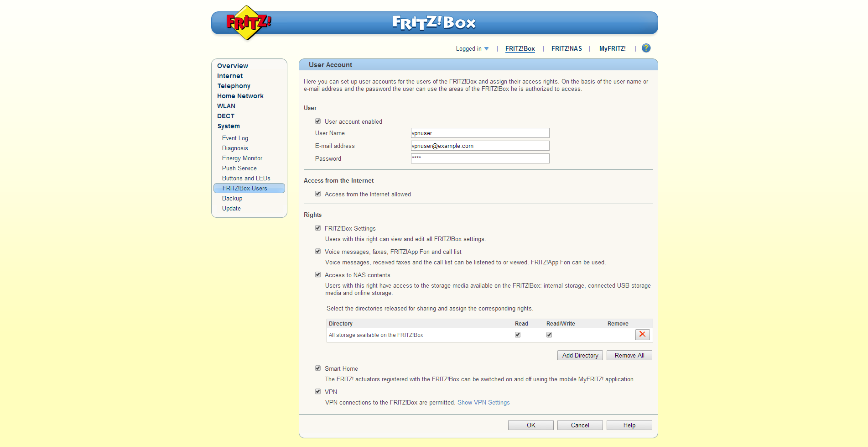Select Buttons and LEDs submenu item

pos(246,178)
